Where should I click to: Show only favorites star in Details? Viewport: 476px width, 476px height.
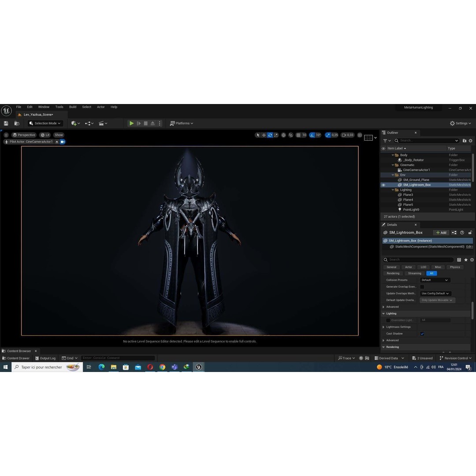coord(466,260)
